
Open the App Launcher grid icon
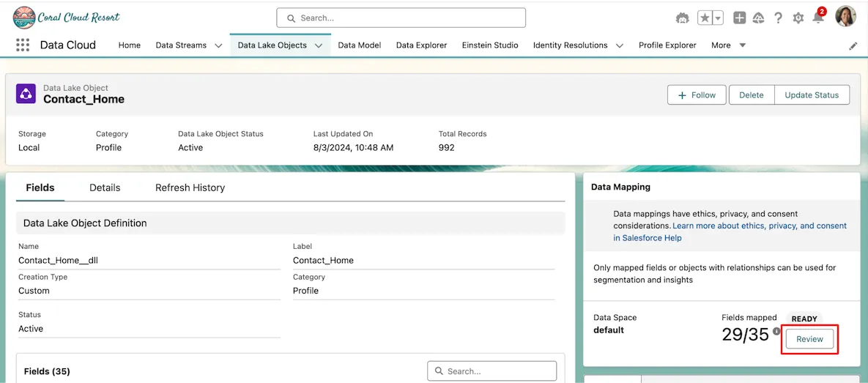point(23,45)
